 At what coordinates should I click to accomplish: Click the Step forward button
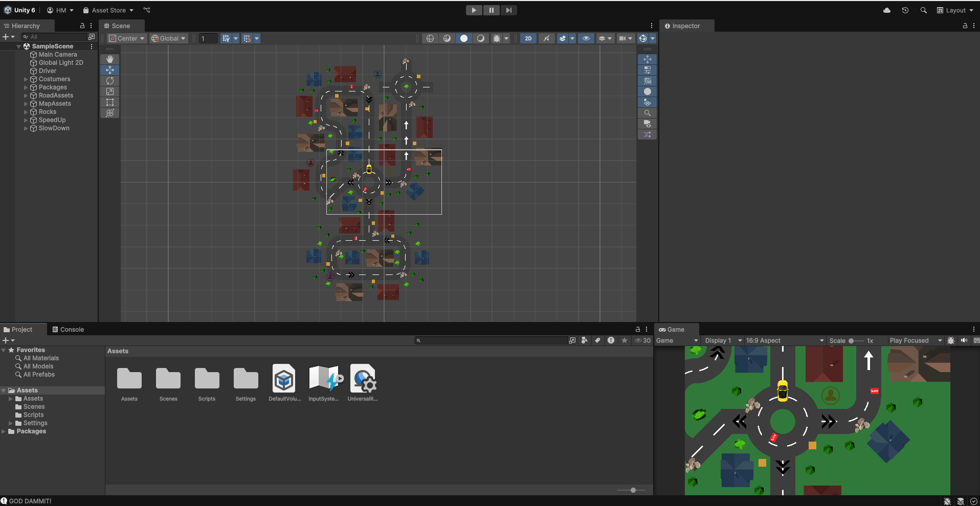click(x=508, y=10)
